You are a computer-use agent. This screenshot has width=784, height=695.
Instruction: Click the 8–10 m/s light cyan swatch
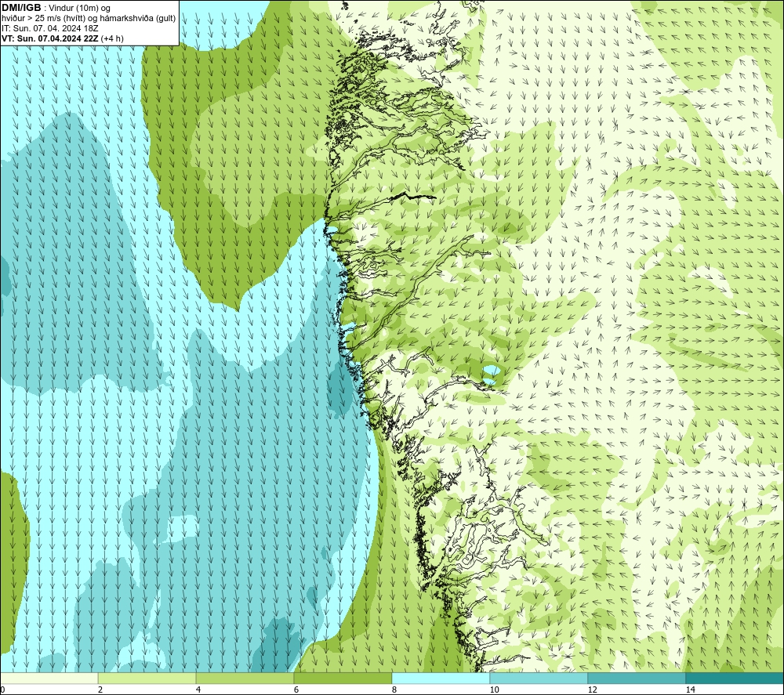(x=441, y=678)
